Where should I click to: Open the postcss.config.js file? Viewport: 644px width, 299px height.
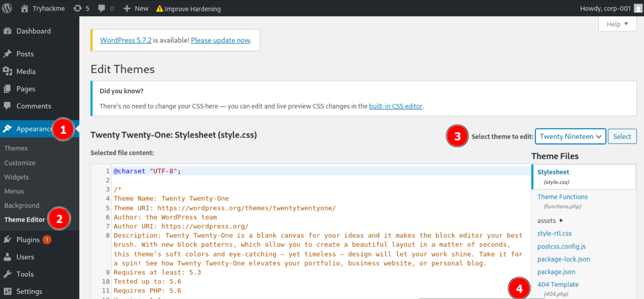tap(561, 246)
